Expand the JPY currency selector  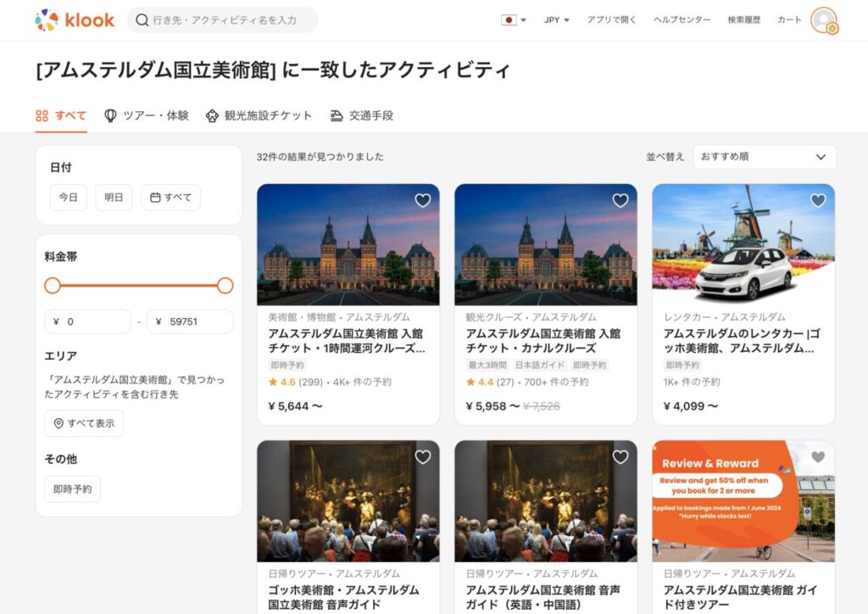(557, 20)
